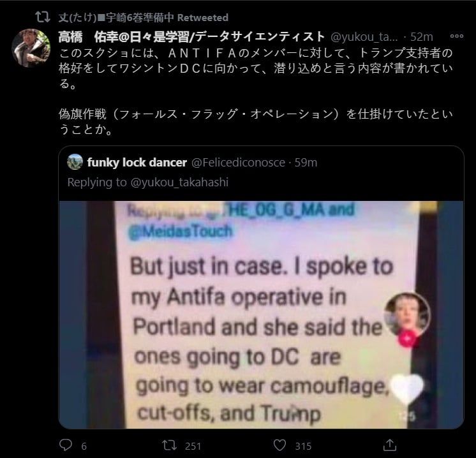The height and width of the screenshot is (458, 476).
Task: Open the 52m timestamp permalink
Action: click(422, 36)
